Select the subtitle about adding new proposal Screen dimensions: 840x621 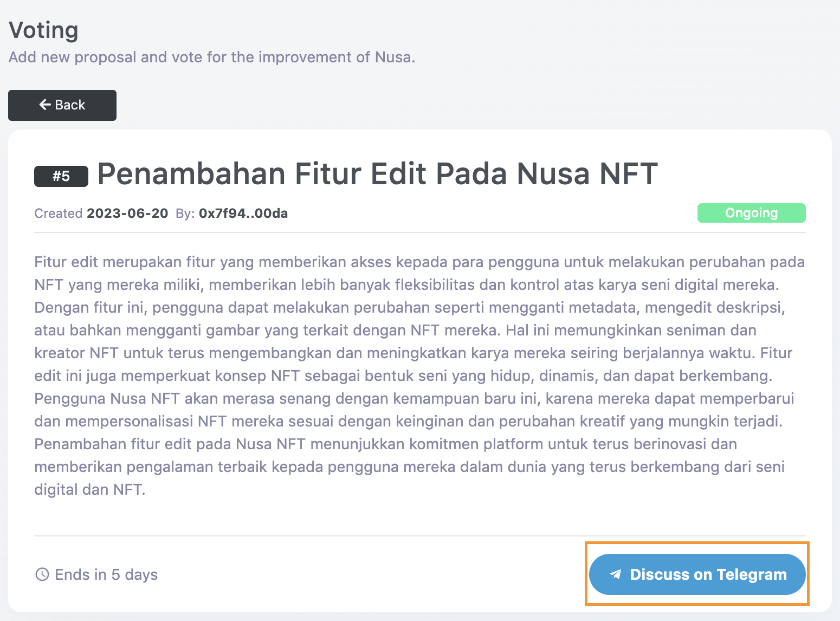coord(212,57)
